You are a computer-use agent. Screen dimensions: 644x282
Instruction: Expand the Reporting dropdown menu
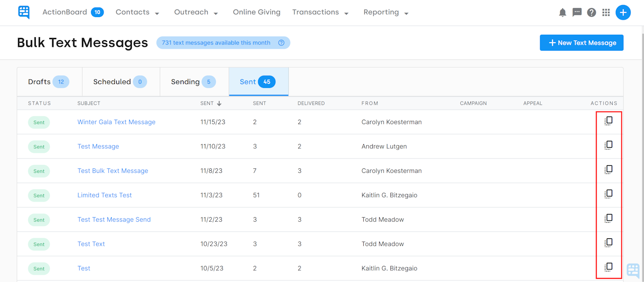pos(386,13)
